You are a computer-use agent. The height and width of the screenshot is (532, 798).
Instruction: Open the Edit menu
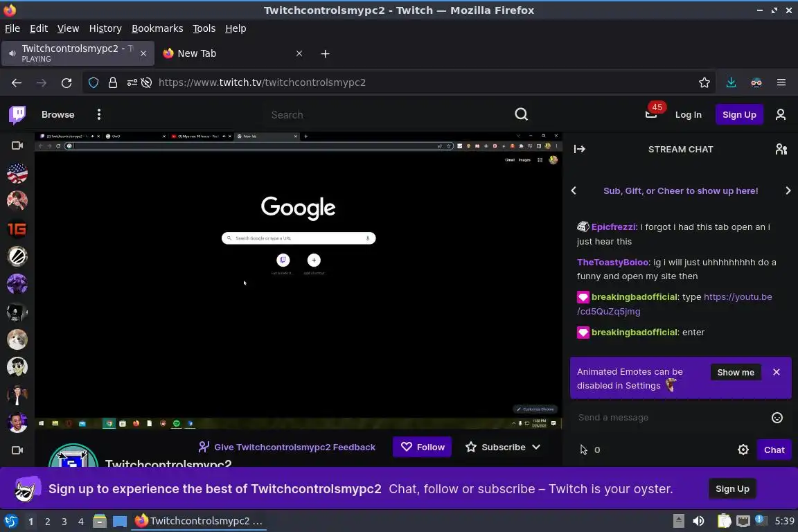click(39, 28)
